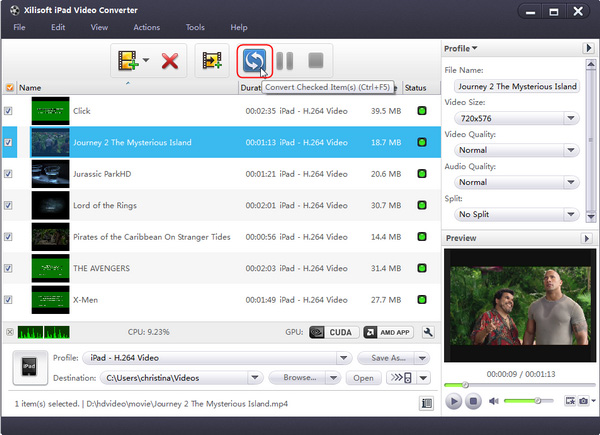Open the Save As dropdown arrow
The image size is (600, 435).
[x=422, y=358]
